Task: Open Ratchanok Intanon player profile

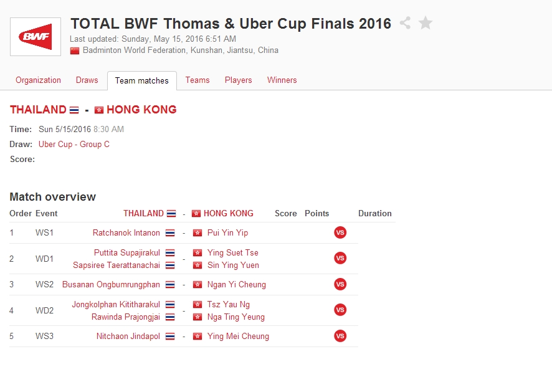Action: pos(126,232)
